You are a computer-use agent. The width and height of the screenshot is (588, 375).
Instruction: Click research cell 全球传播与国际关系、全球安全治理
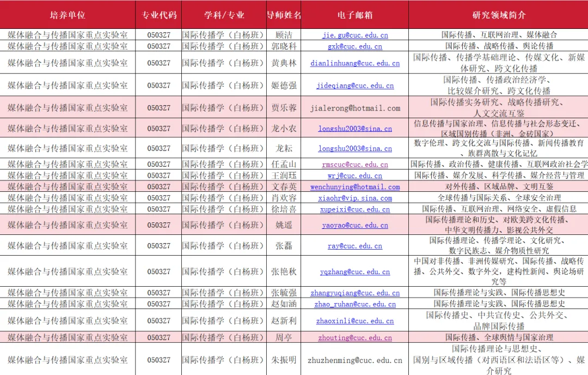[499, 198]
